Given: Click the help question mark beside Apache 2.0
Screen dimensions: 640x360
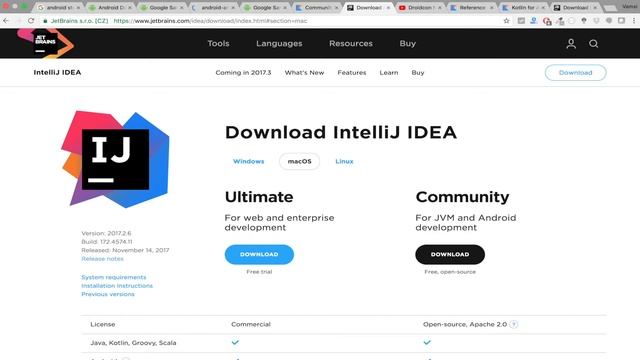Looking at the screenshot, I should pos(514,324).
